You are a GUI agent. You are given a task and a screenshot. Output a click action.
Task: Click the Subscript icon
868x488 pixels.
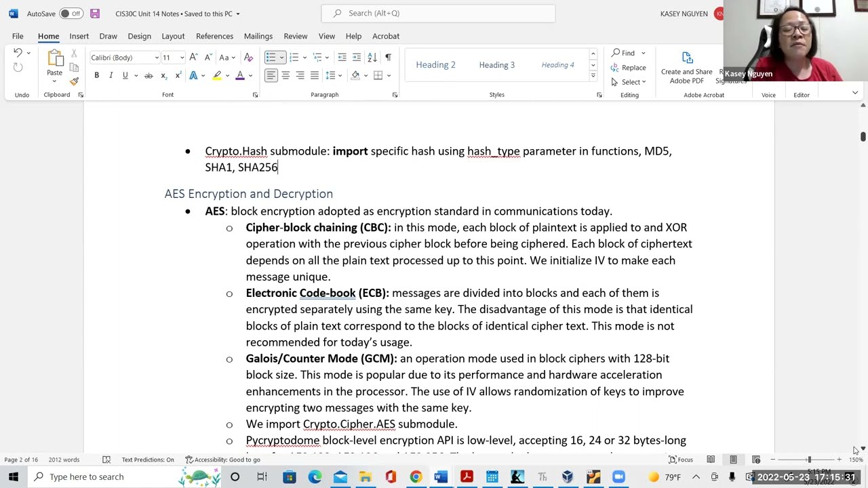coord(163,75)
